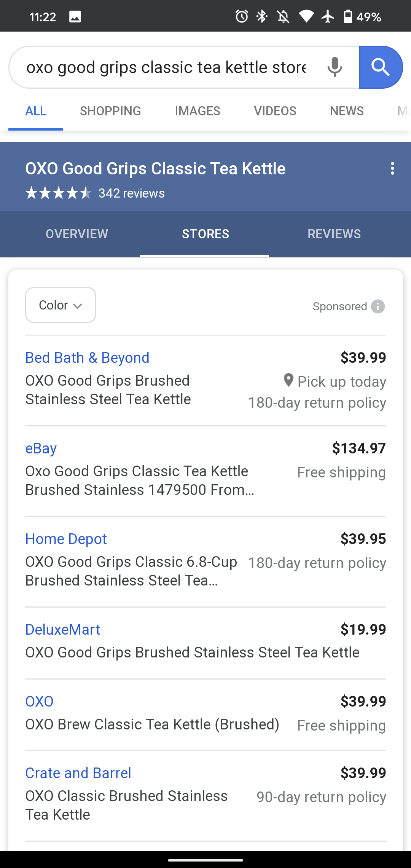Switch to the product Reviews tab
This screenshot has height=868, width=411.
click(x=334, y=234)
